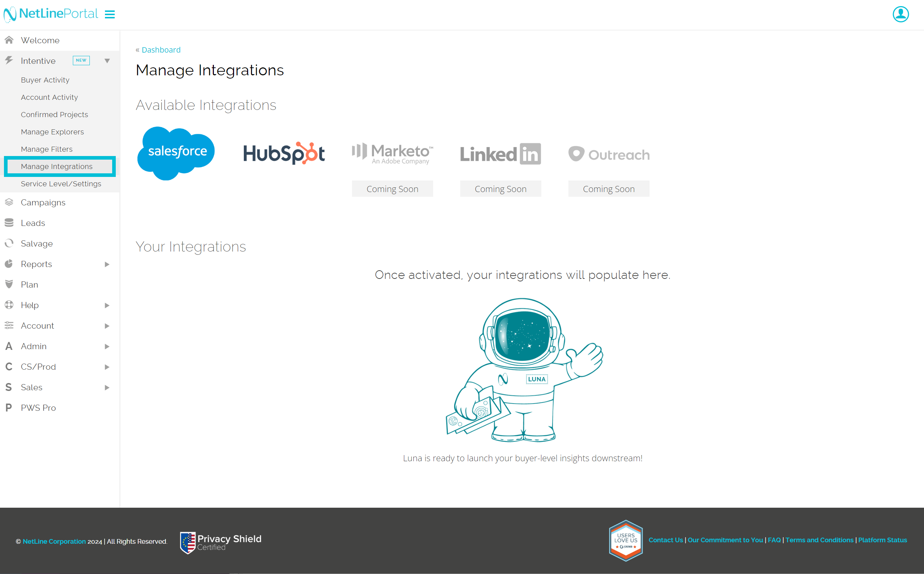
Task: Open the Campaigns sidebar item
Action: coord(42,203)
